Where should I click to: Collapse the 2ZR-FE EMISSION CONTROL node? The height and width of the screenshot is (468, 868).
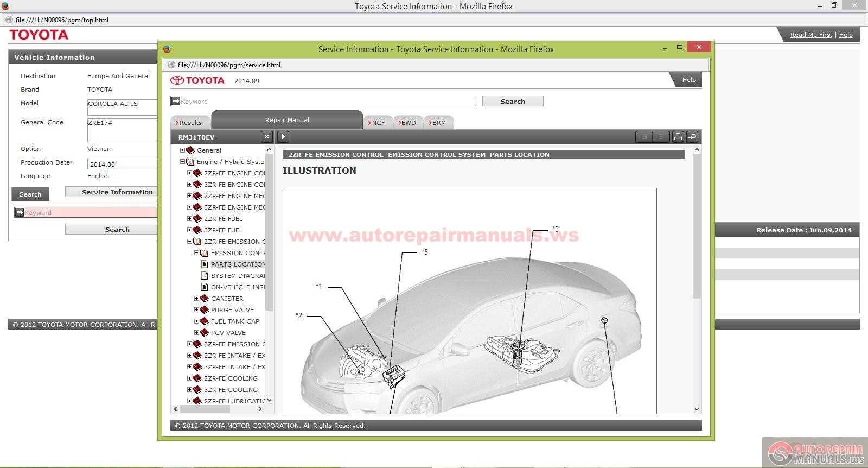(190, 242)
